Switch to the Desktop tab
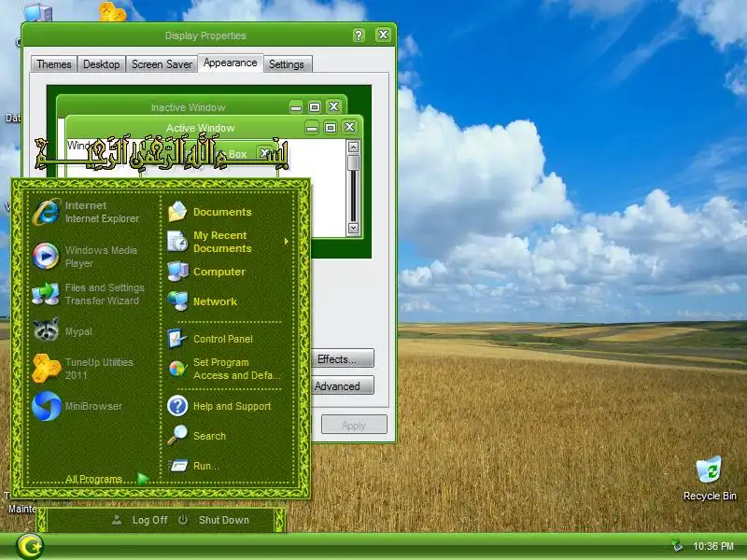 (102, 64)
